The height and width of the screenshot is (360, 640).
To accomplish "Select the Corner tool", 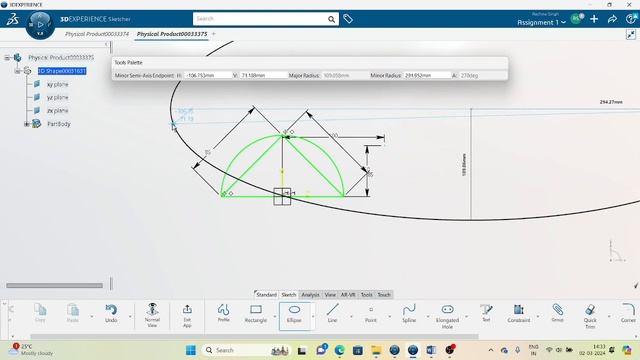I will pyautogui.click(x=628, y=313).
